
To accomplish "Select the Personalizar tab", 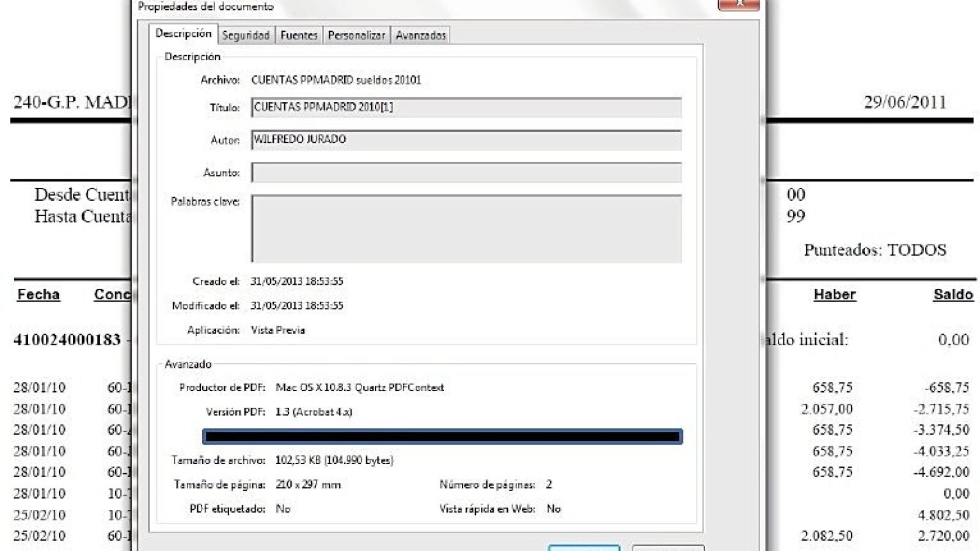I will click(x=356, y=36).
